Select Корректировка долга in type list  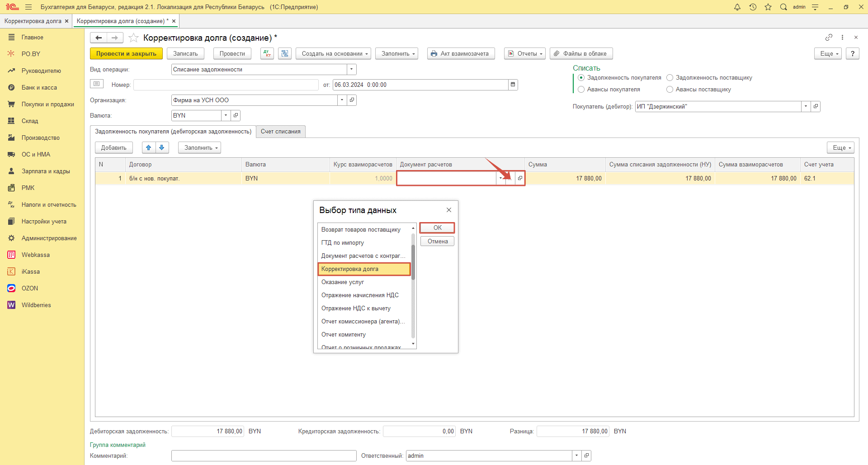(x=364, y=269)
